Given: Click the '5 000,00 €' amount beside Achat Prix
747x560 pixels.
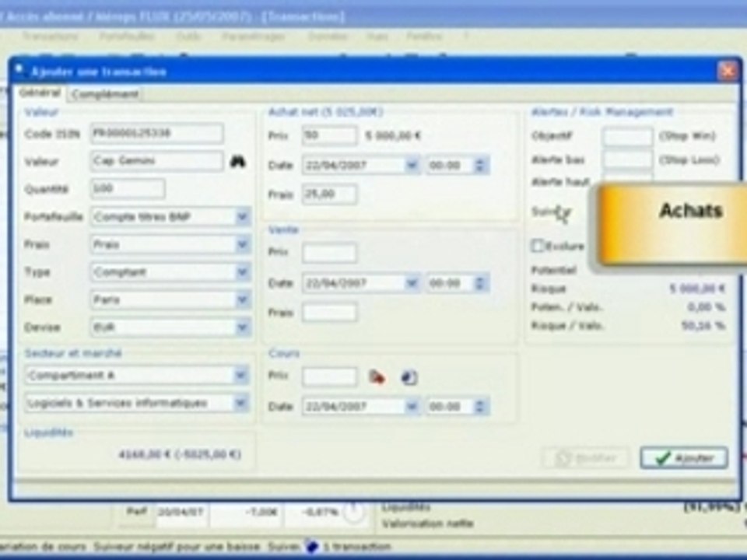Looking at the screenshot, I should (393, 136).
